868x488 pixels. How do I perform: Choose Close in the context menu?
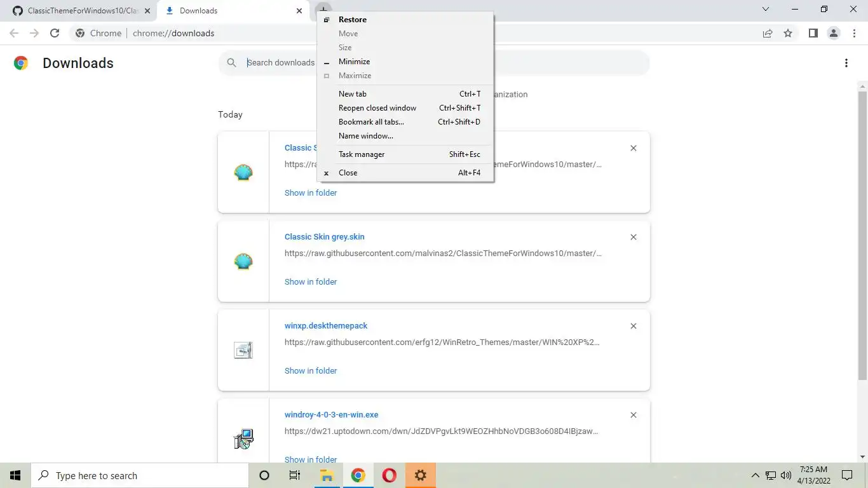point(405,173)
